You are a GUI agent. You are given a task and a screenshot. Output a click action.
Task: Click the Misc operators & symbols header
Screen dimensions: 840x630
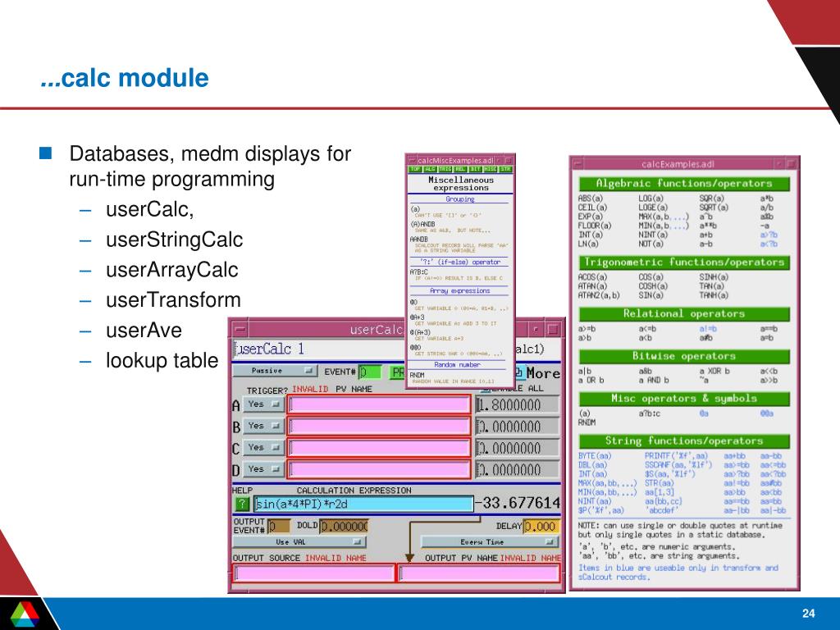(x=684, y=399)
